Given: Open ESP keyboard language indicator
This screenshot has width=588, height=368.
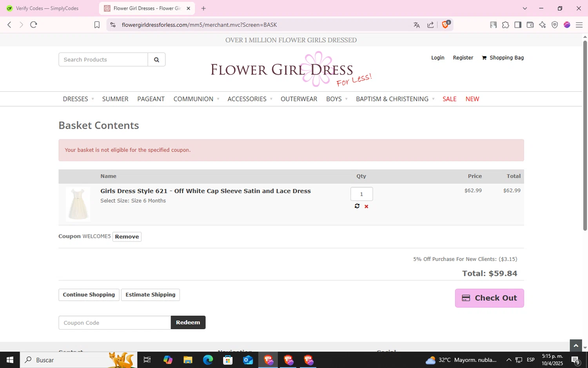Looking at the screenshot, I should coord(531,360).
